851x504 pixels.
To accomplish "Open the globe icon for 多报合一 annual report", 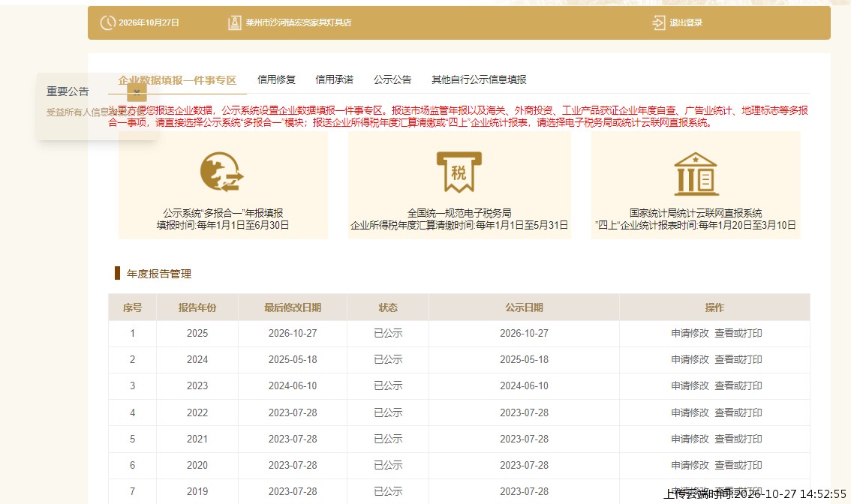I will (x=221, y=172).
